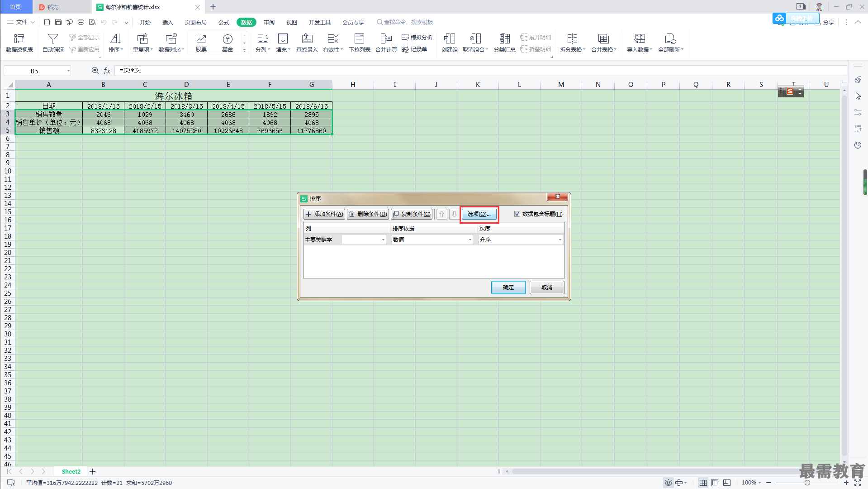Screen dimensions: 868x489
Task: Open the Insert (插入) ribbon tab
Action: pyautogui.click(x=167, y=22)
